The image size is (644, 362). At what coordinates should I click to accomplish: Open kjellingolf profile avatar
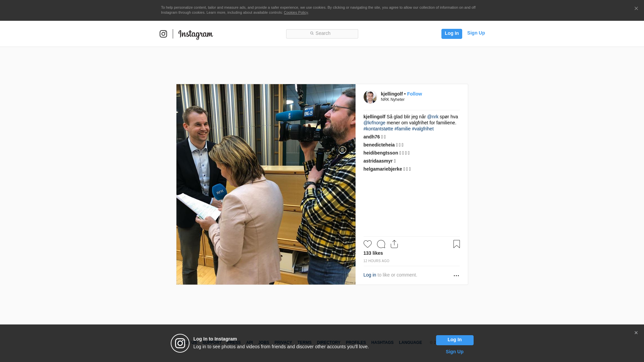[x=370, y=97]
